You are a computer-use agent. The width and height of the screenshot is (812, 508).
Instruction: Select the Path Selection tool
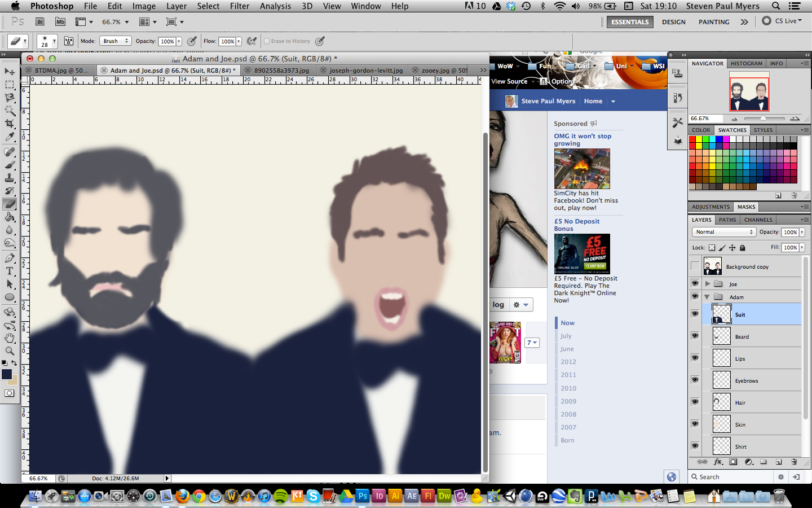pyautogui.click(x=10, y=284)
